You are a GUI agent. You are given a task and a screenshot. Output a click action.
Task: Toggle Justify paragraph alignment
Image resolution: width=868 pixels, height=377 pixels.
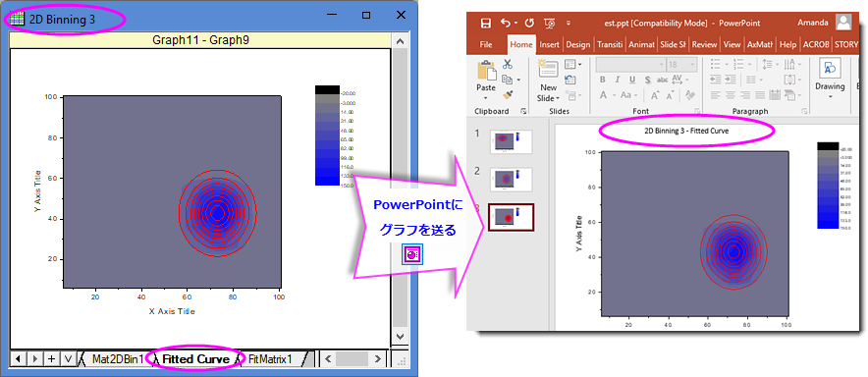(x=760, y=95)
